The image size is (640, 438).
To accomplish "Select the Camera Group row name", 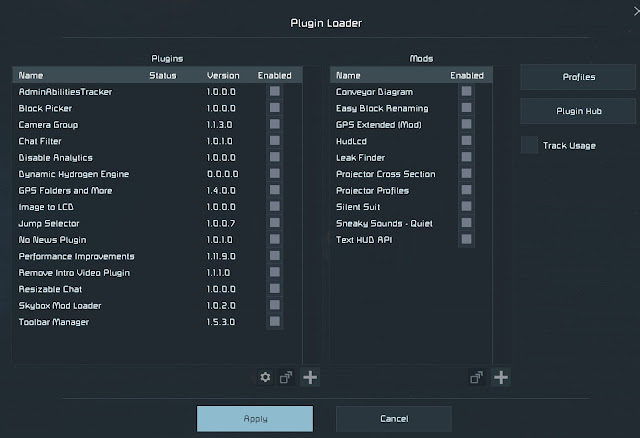I will 48,125.
